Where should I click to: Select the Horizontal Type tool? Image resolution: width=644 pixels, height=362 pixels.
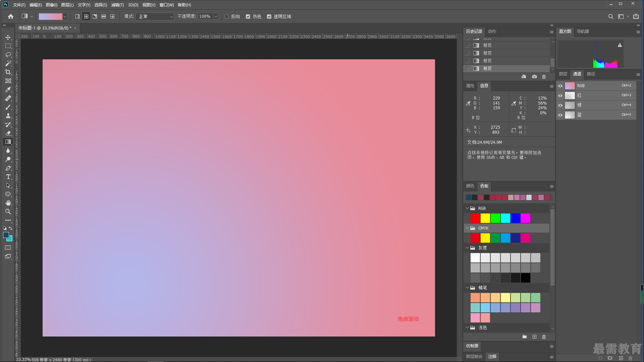click(x=8, y=177)
